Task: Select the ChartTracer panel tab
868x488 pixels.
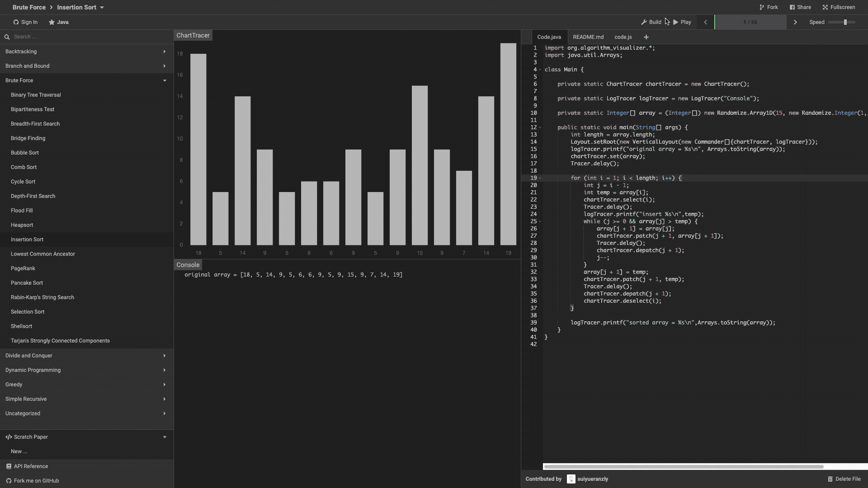Action: [x=193, y=35]
